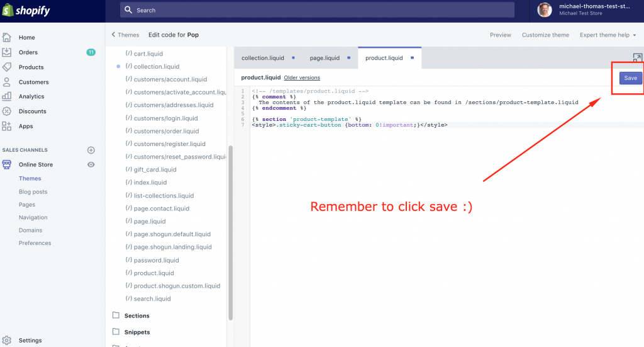Add a sales channel with plus icon
Image resolution: width=644 pixels, height=347 pixels.
pos(91,150)
